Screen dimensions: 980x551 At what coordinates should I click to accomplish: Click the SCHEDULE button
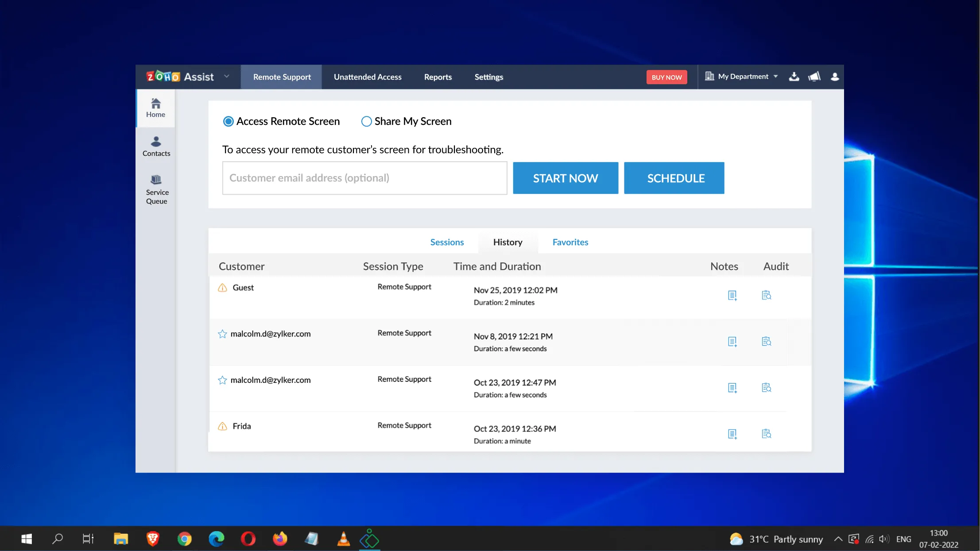pos(676,177)
